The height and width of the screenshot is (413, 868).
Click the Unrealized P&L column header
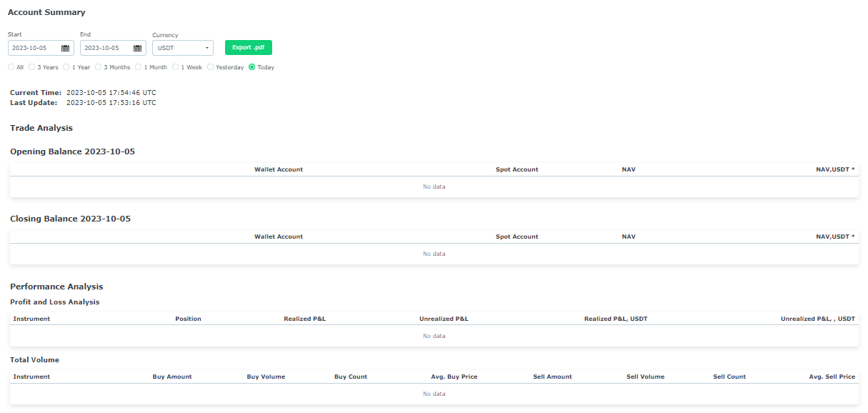point(444,319)
